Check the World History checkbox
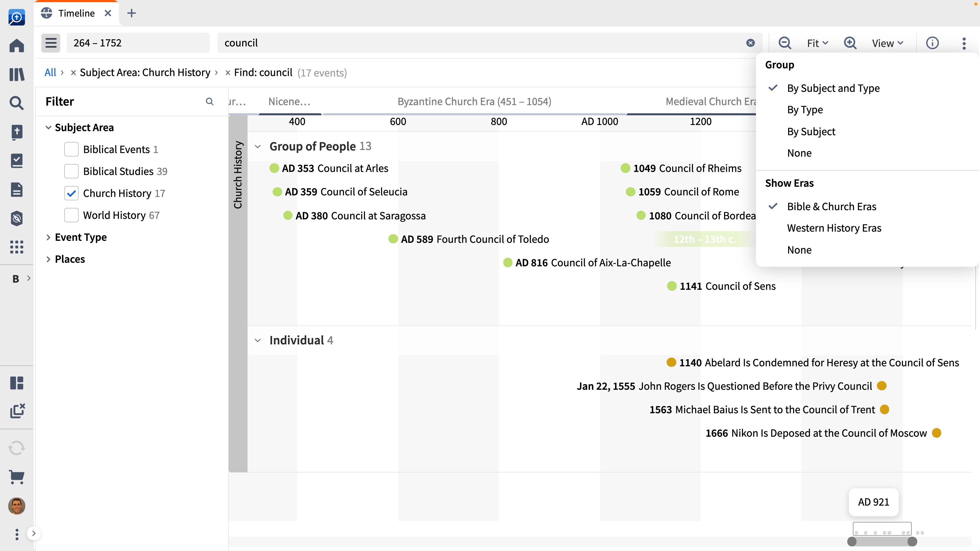Screen dimensions: 980x551 (71, 215)
